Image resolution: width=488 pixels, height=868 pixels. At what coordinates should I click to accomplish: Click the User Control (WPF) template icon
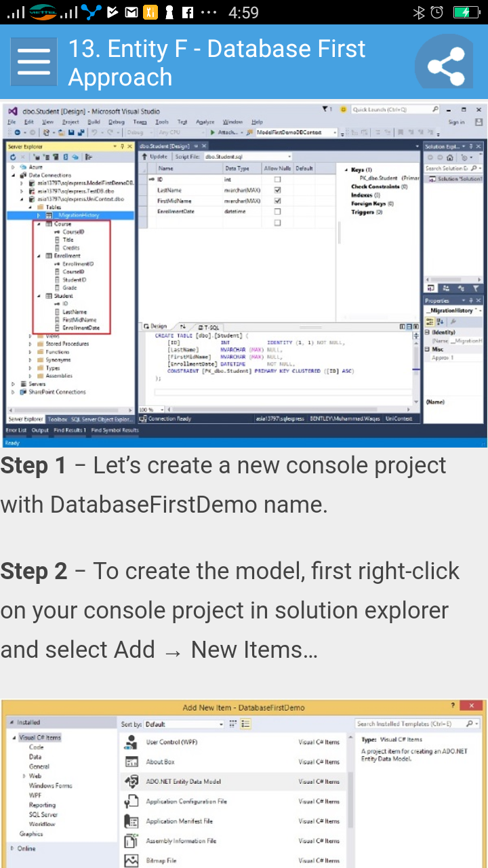[131, 743]
